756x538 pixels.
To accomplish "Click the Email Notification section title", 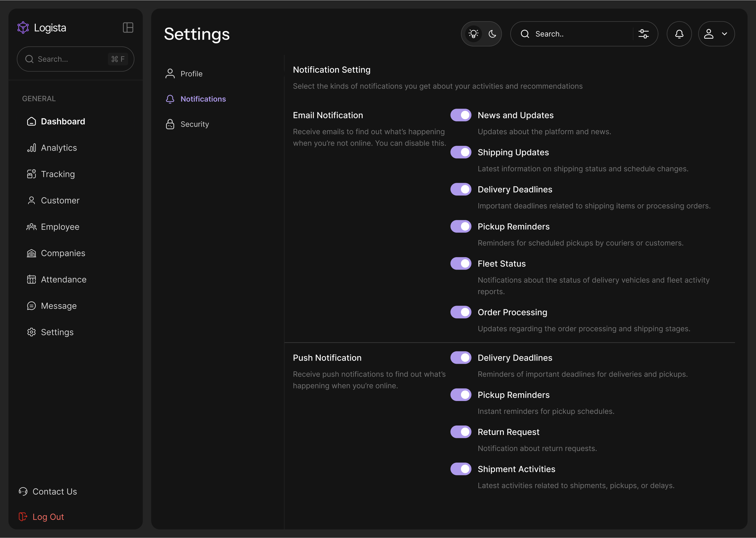I will coord(328,115).
